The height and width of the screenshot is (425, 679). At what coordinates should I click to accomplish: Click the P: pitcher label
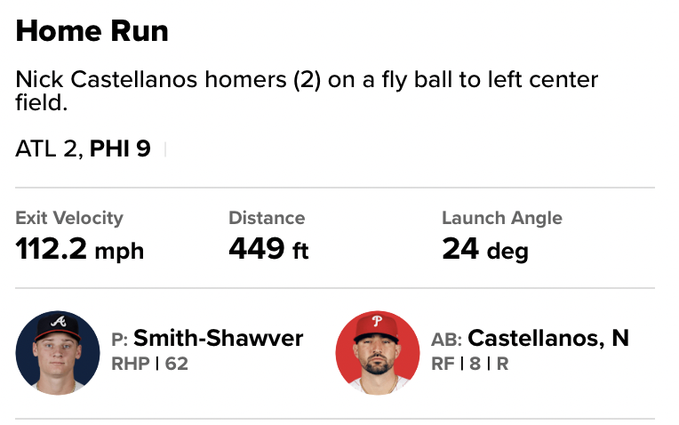120,339
